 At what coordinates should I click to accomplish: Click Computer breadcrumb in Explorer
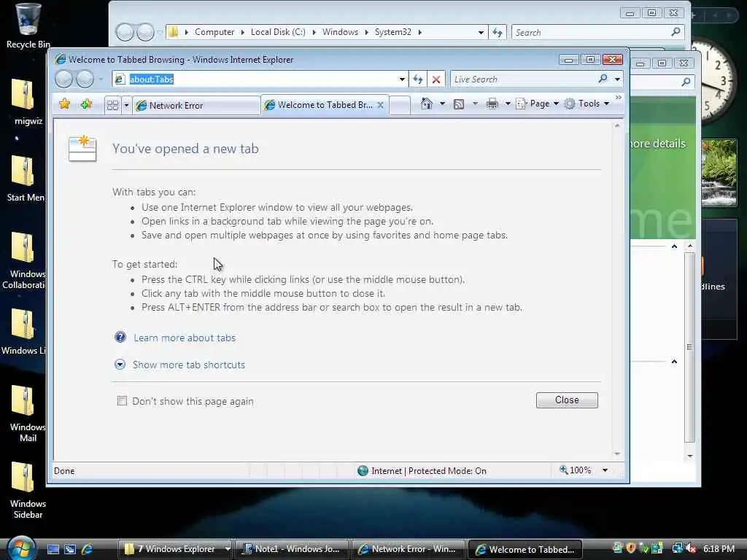(x=214, y=32)
